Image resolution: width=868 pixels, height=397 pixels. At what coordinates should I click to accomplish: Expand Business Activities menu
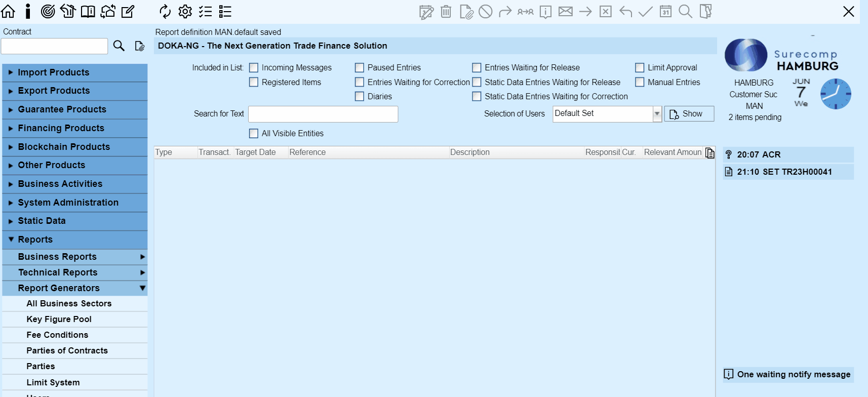pyautogui.click(x=75, y=184)
